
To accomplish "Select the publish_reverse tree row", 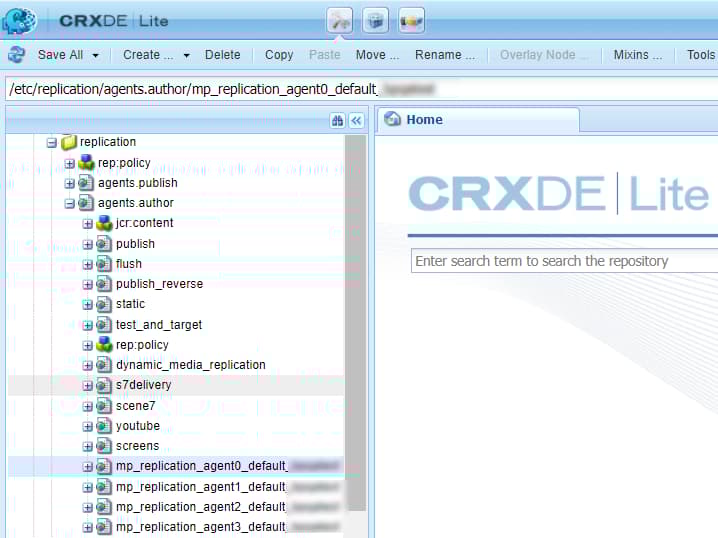I will pyautogui.click(x=176, y=284).
